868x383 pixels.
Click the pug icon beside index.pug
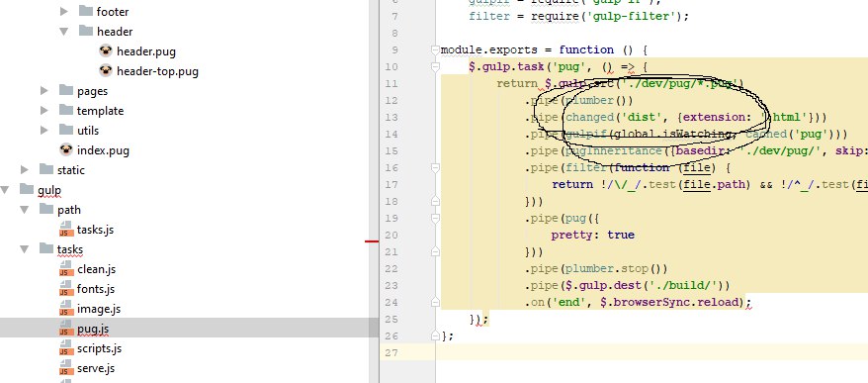click(x=66, y=149)
